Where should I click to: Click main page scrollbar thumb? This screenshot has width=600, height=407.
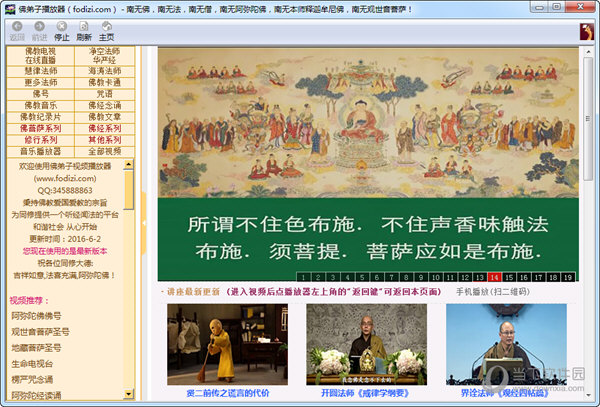(x=588, y=119)
